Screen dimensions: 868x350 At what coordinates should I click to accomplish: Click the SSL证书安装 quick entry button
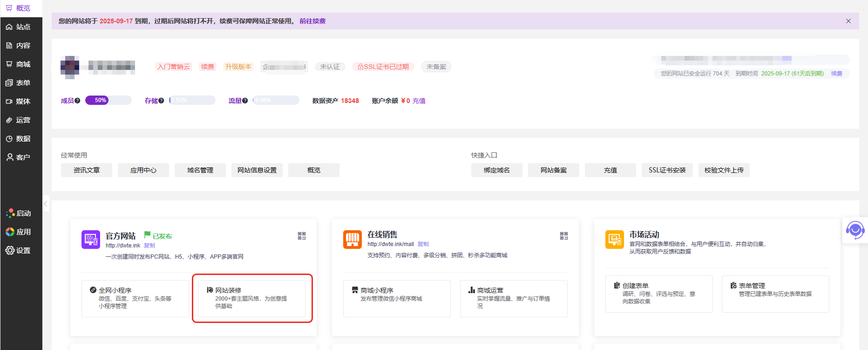click(667, 170)
